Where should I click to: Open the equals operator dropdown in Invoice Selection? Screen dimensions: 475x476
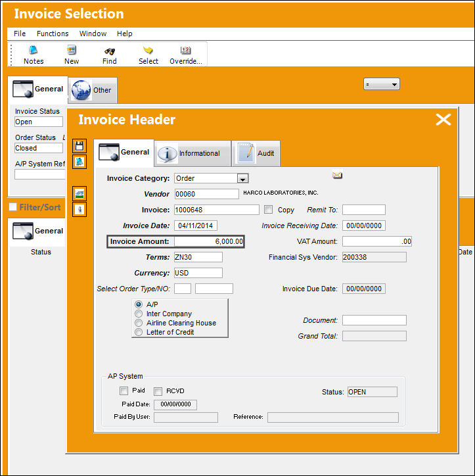(382, 84)
